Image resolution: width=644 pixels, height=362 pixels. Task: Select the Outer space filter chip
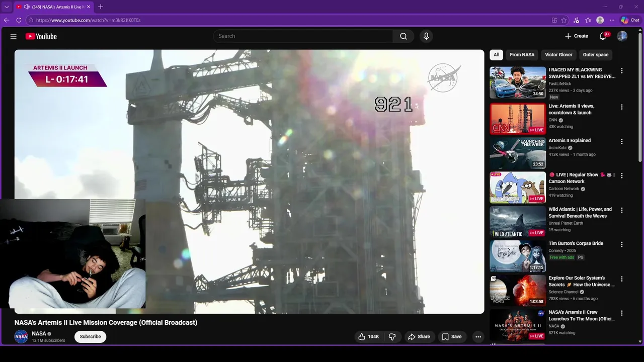pos(596,55)
